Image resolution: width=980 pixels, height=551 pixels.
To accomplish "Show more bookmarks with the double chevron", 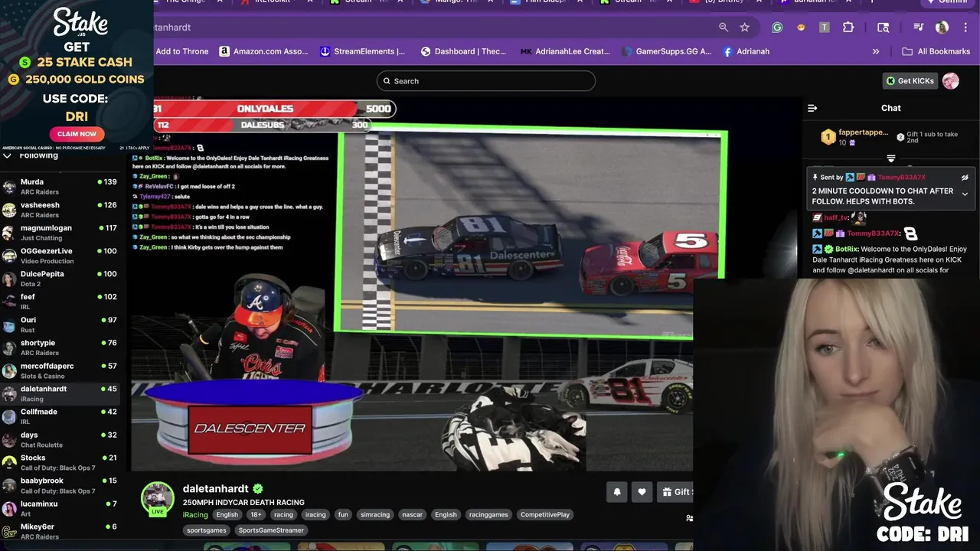I will (876, 51).
